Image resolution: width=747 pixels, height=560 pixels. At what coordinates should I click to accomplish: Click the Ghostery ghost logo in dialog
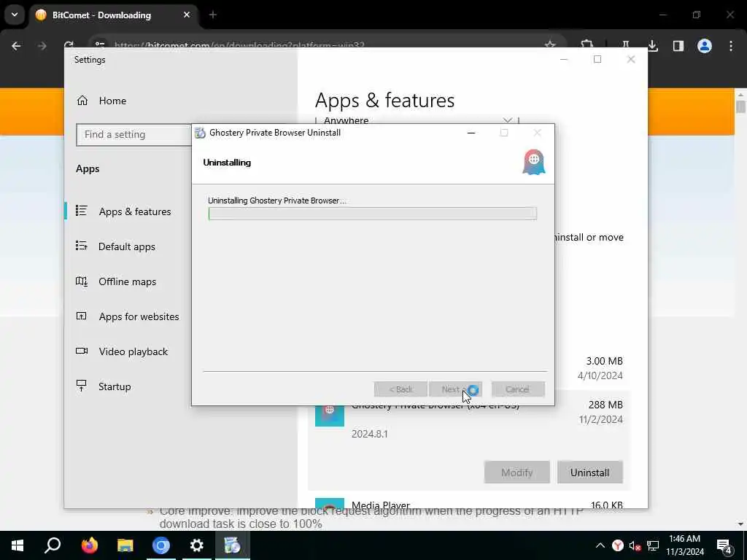click(x=533, y=162)
